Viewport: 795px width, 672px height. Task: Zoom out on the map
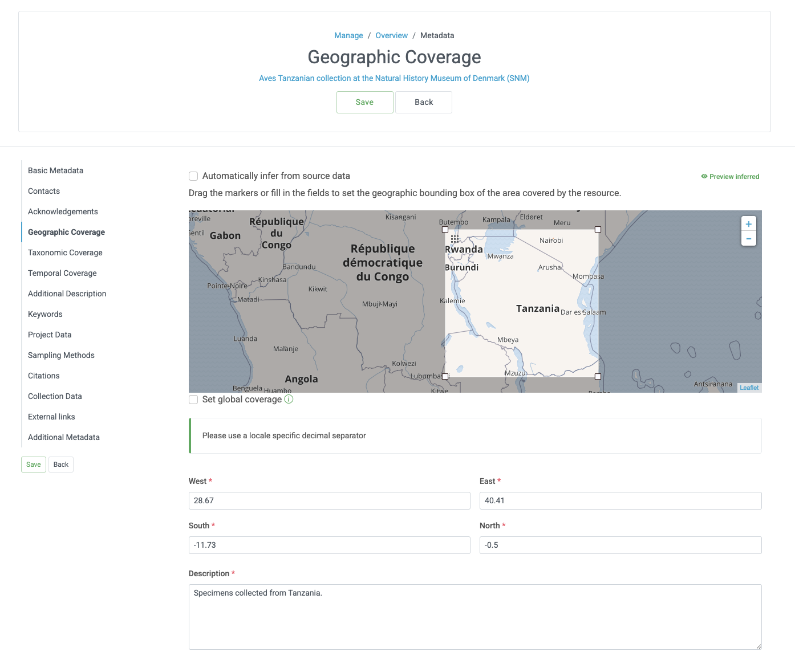coord(748,238)
